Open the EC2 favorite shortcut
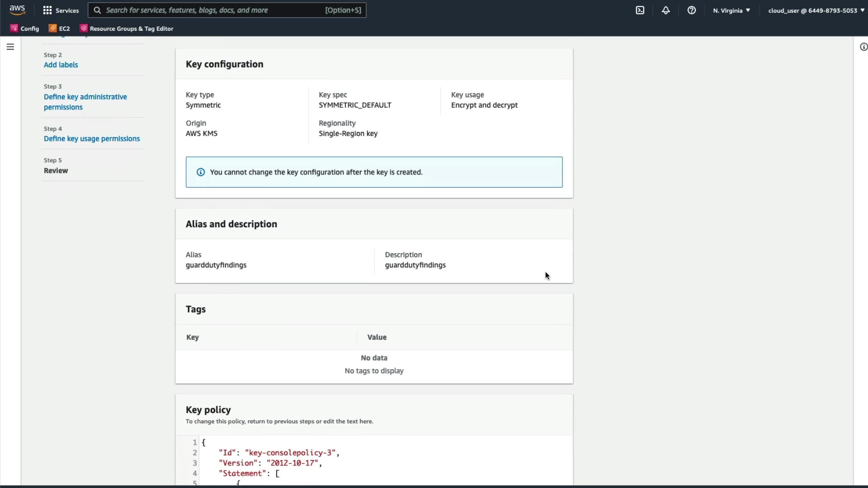868x488 pixels. coord(59,28)
